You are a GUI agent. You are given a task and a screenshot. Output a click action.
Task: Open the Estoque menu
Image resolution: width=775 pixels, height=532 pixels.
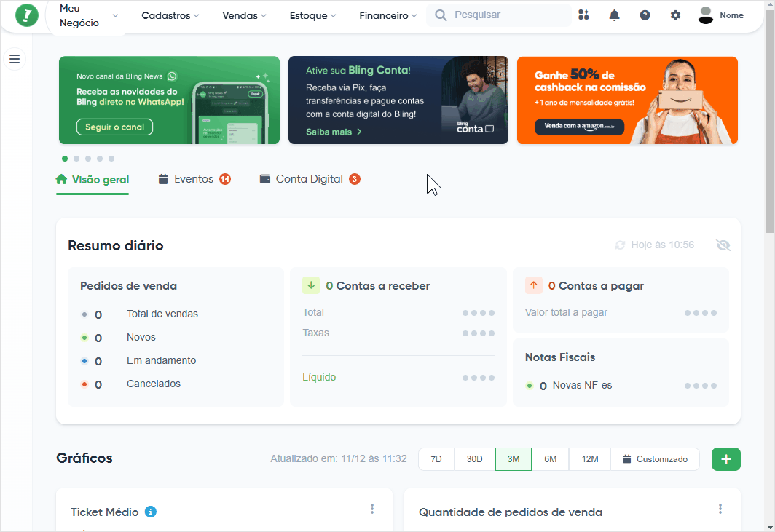[312, 16]
